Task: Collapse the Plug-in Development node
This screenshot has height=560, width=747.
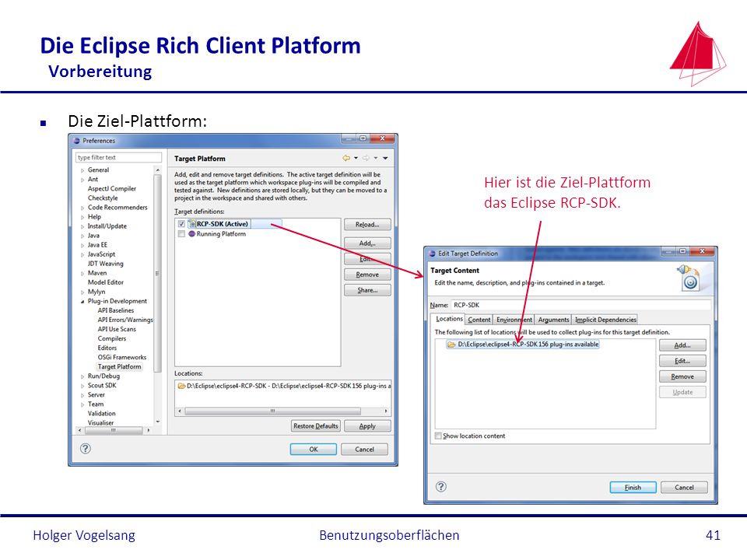Action: tap(82, 302)
